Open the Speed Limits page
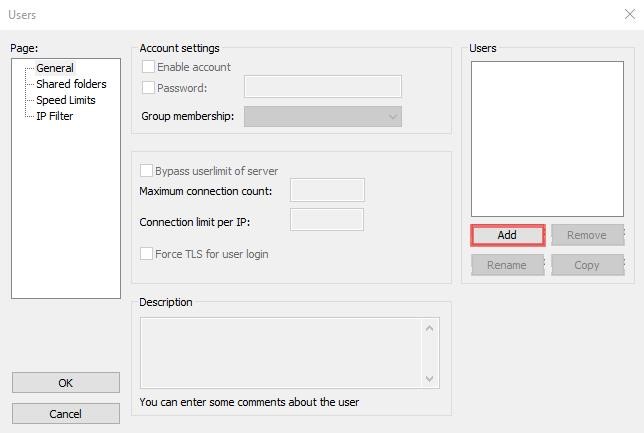 click(66, 100)
